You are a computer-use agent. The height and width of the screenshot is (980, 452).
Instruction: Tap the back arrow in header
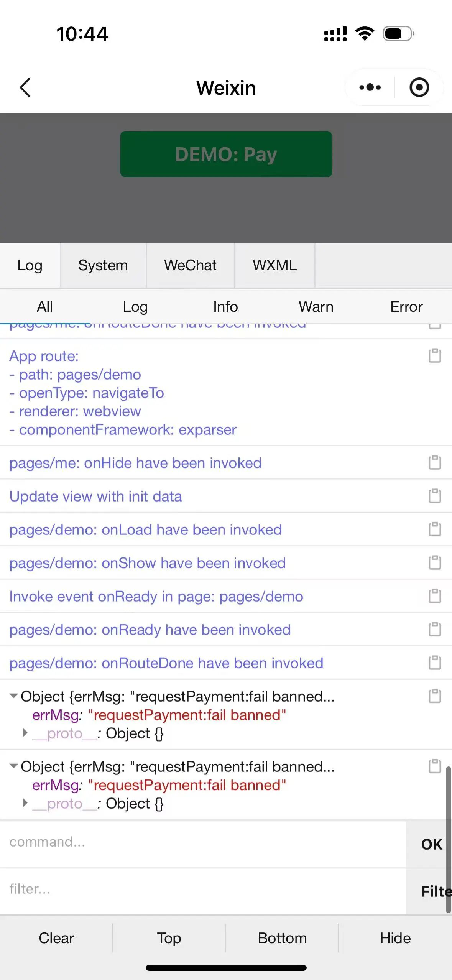coord(25,87)
